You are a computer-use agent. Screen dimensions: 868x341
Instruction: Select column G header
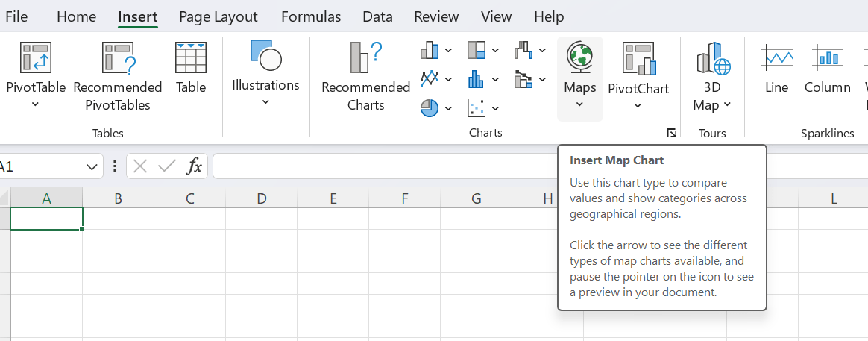tap(476, 198)
